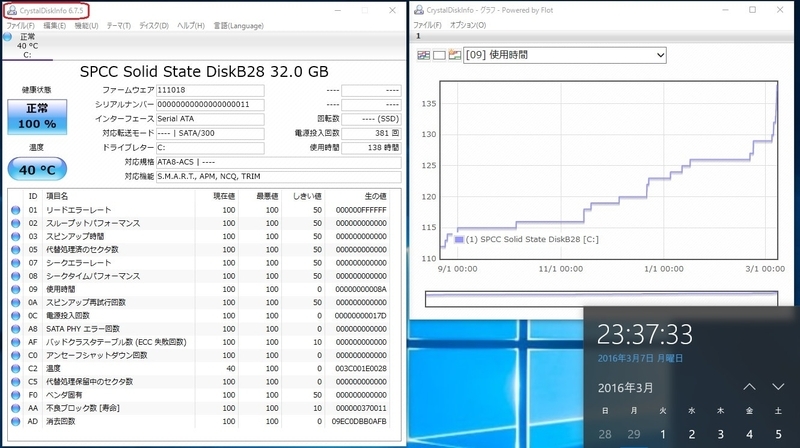Click status icon for 0A スピンアップ再試行回数 row
The image size is (800, 448).
point(16,303)
